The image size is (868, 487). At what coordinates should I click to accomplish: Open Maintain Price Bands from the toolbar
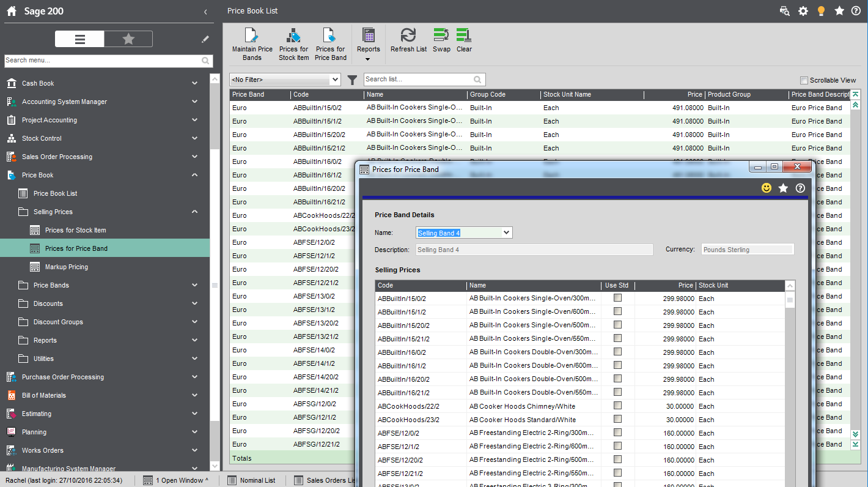point(252,44)
